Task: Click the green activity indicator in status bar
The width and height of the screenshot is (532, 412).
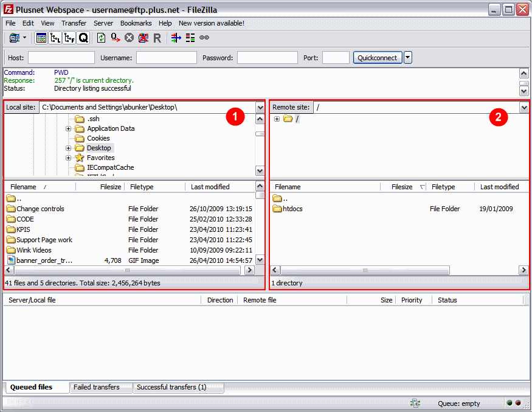Action: click(x=510, y=403)
